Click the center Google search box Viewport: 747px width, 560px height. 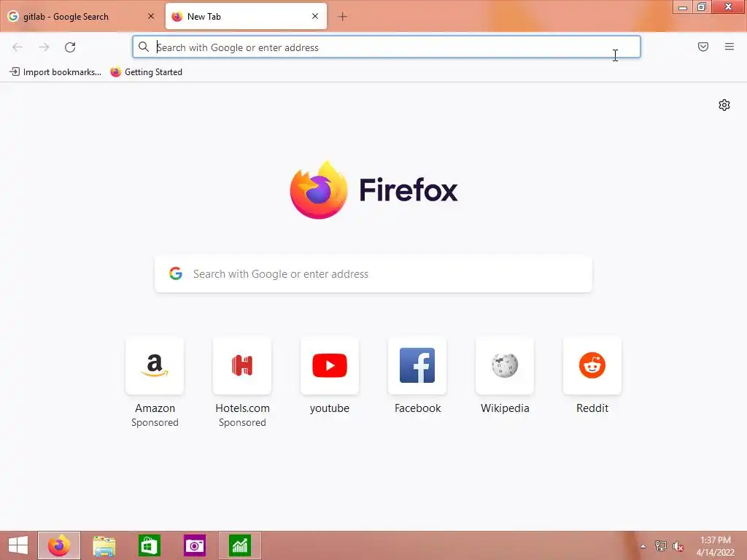pos(373,274)
